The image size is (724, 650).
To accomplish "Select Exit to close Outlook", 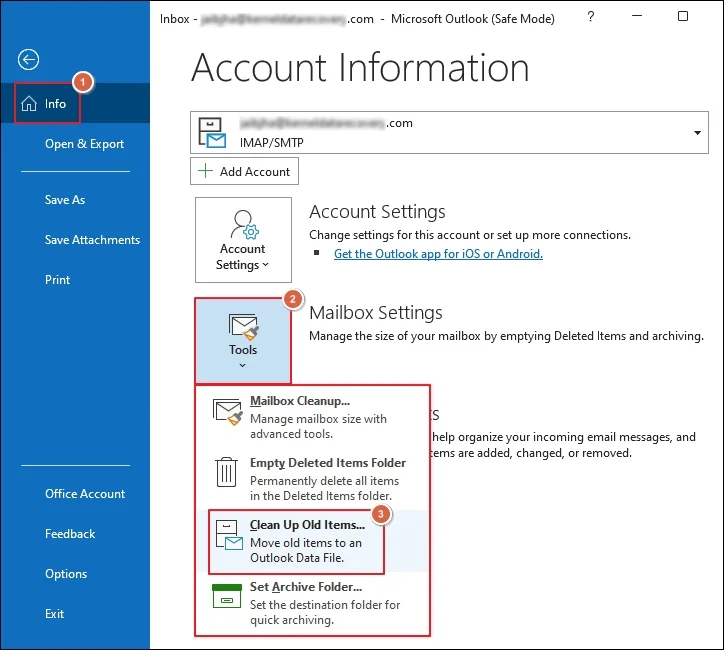I will pyautogui.click(x=54, y=614).
